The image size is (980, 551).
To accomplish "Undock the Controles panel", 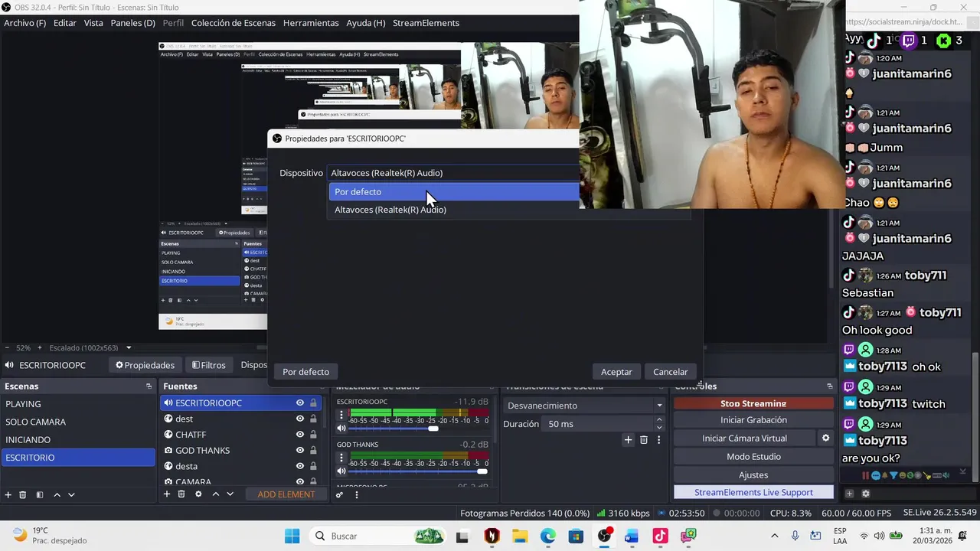I will click(829, 386).
